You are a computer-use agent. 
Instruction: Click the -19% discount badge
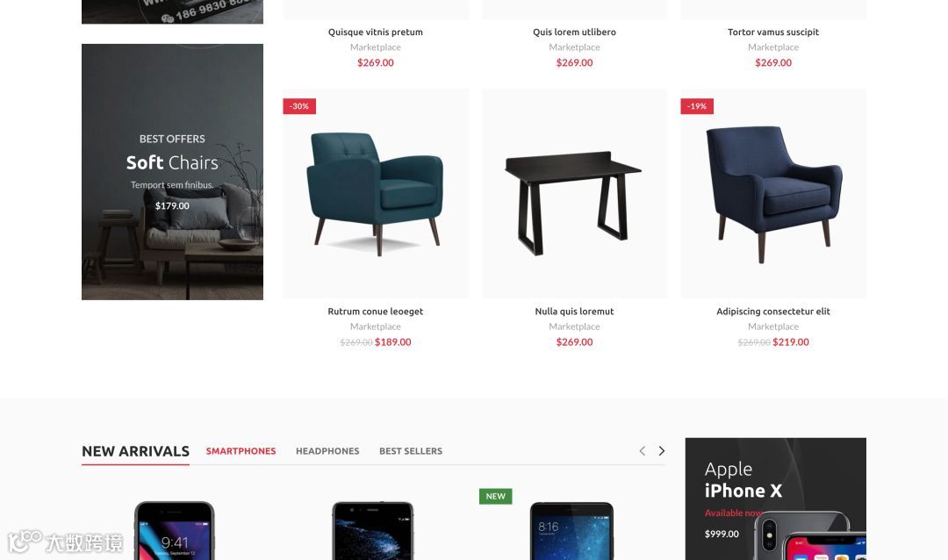697,106
